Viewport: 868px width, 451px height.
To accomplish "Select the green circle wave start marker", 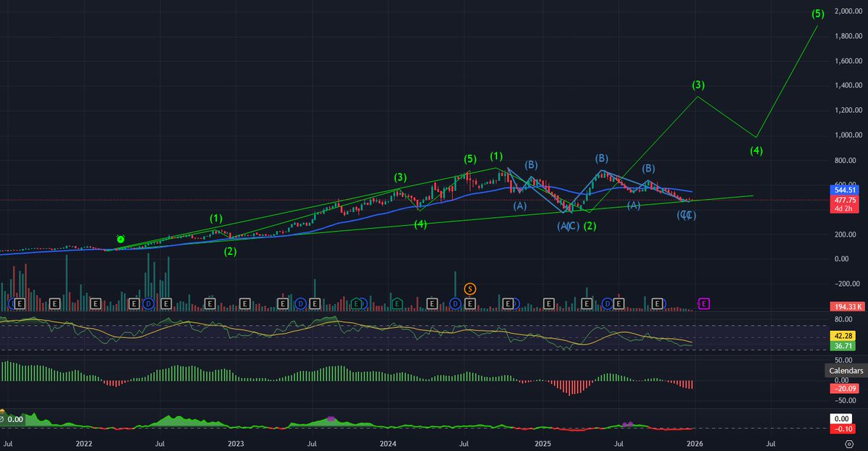I will [x=121, y=238].
